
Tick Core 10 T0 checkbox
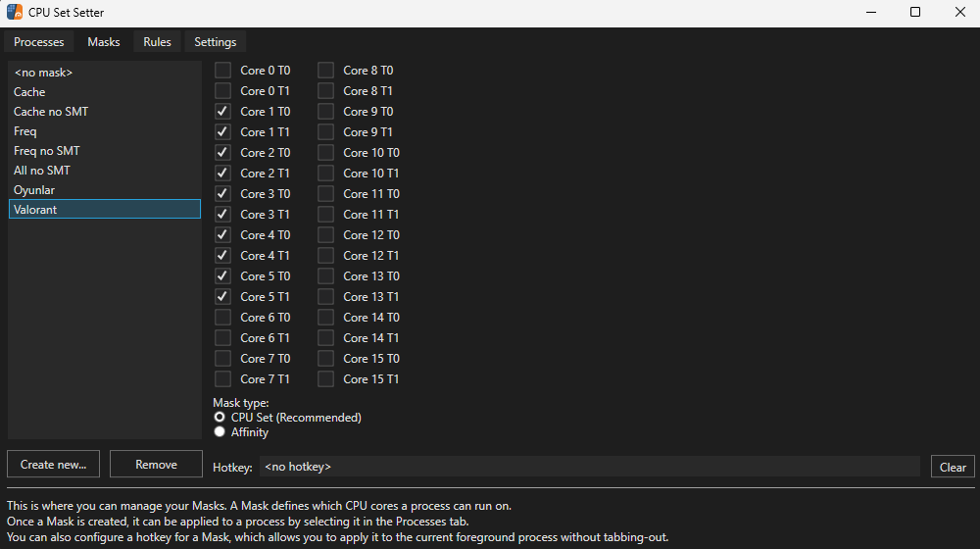(x=325, y=153)
